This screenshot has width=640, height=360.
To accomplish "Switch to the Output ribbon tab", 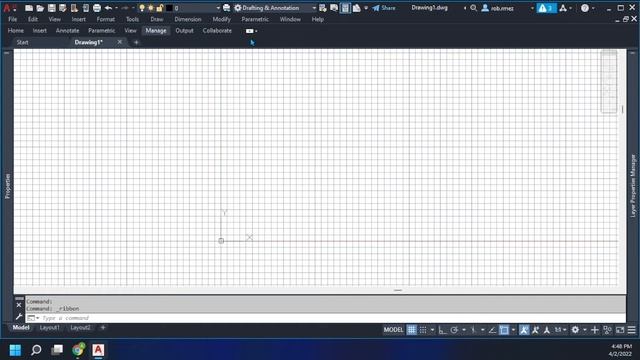I will [x=184, y=31].
